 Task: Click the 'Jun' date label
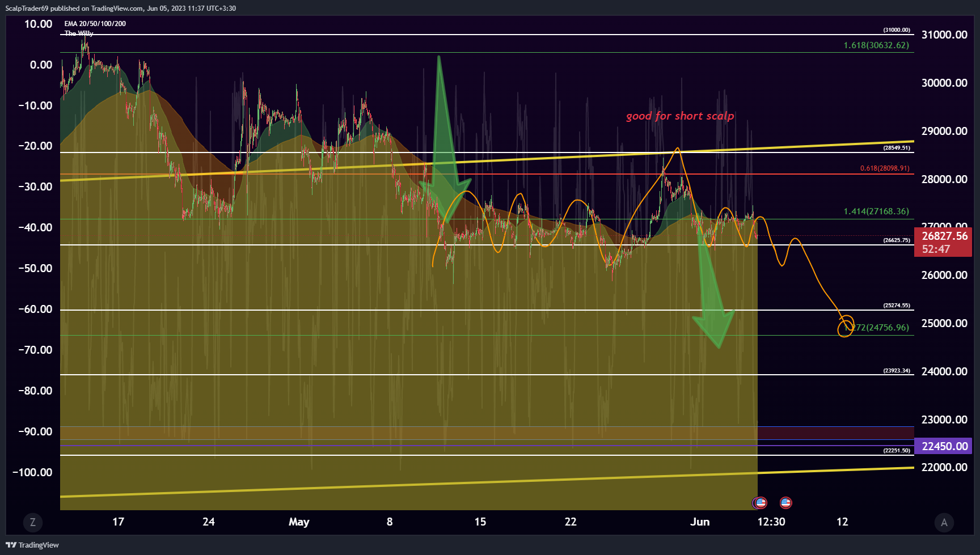tap(700, 522)
